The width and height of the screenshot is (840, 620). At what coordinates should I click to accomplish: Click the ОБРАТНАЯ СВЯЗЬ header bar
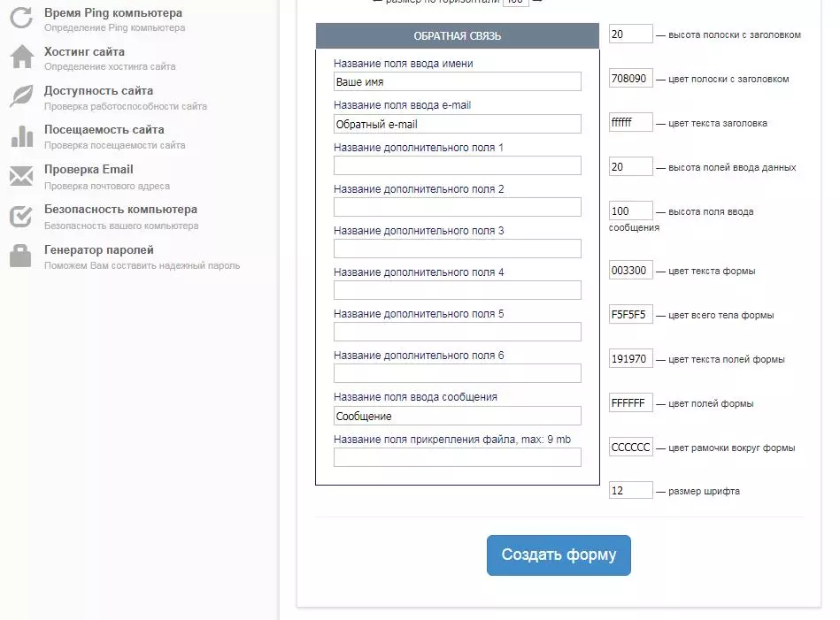coord(458,36)
